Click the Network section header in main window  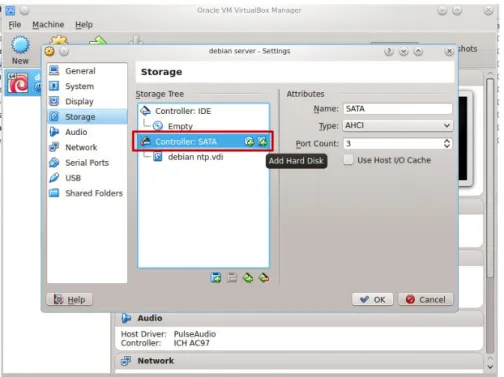pos(299,361)
